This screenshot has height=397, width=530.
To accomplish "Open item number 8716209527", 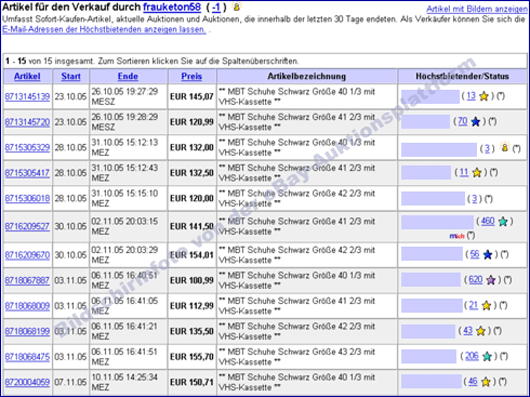I will (27, 226).
